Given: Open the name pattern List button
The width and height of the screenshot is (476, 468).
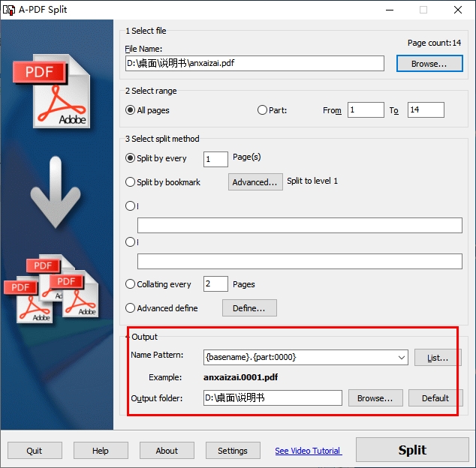Looking at the screenshot, I should [438, 358].
